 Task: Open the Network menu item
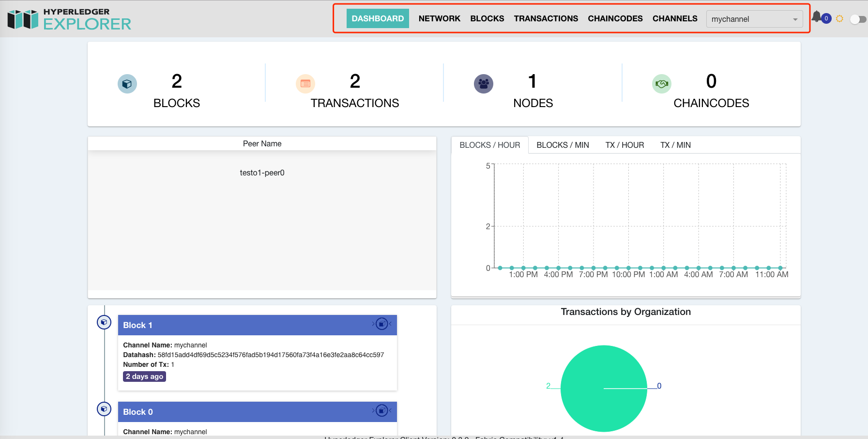pyautogui.click(x=440, y=18)
